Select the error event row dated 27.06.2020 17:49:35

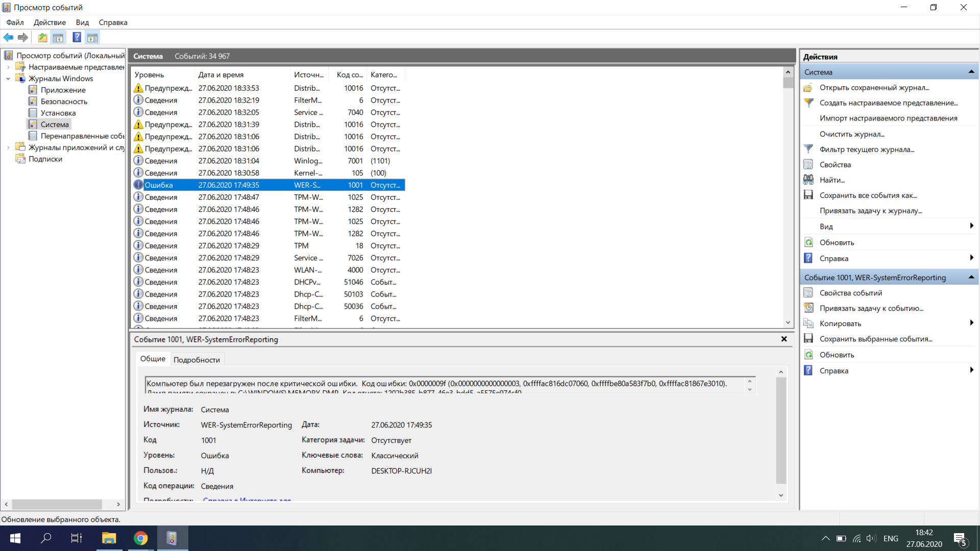(x=269, y=184)
